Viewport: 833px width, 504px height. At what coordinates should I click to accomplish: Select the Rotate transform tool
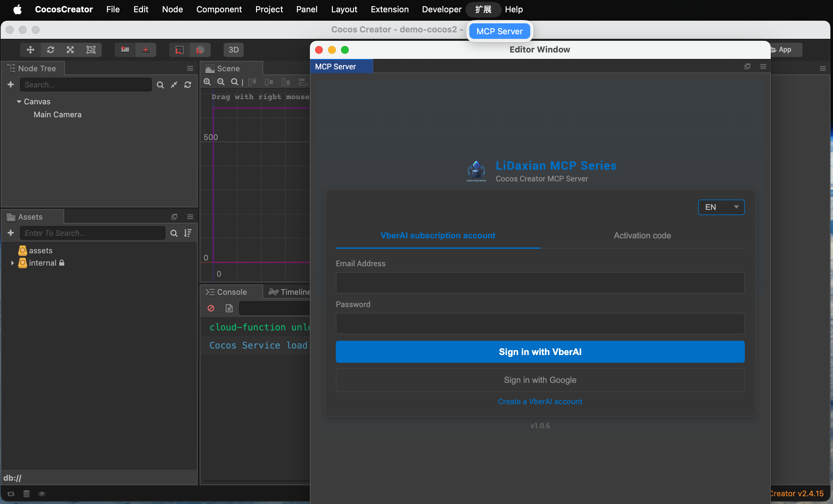tap(51, 50)
